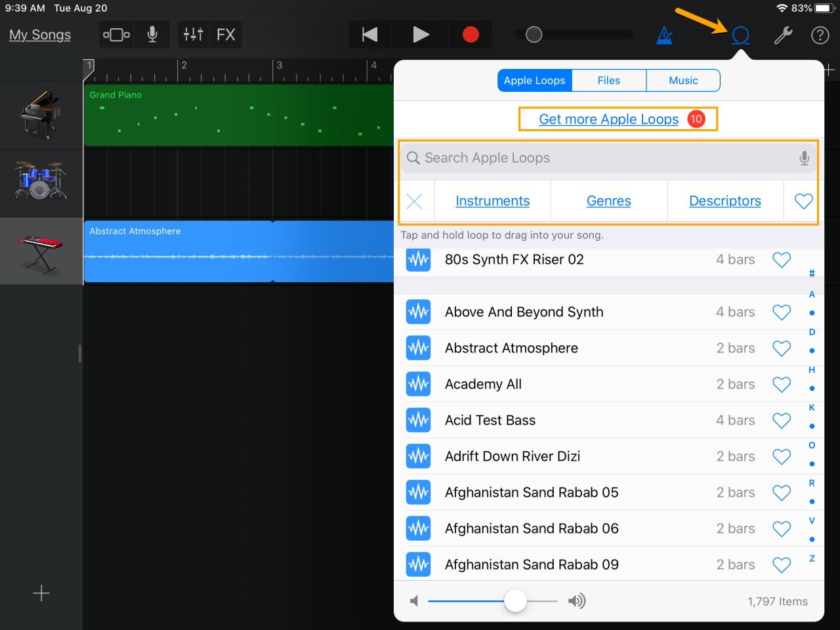Adjust the loop preview volume slider
This screenshot has width=840, height=630.
click(515, 600)
